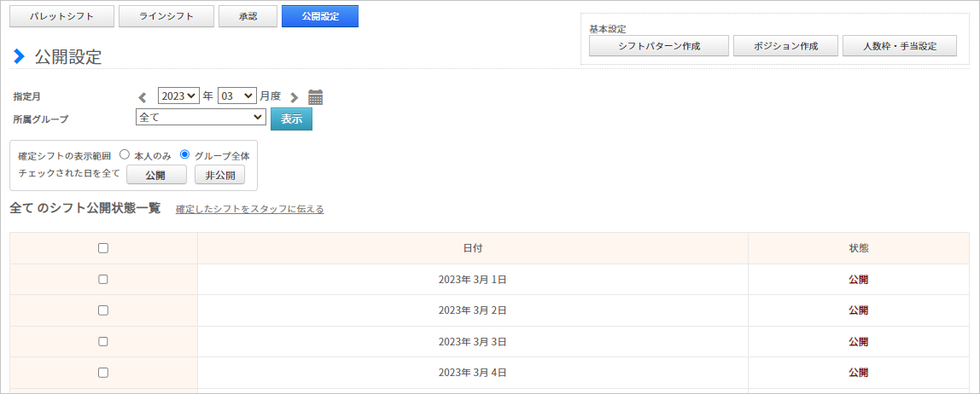The height and width of the screenshot is (394, 980).
Task: Go to the previous month arrow
Action: coord(143,97)
